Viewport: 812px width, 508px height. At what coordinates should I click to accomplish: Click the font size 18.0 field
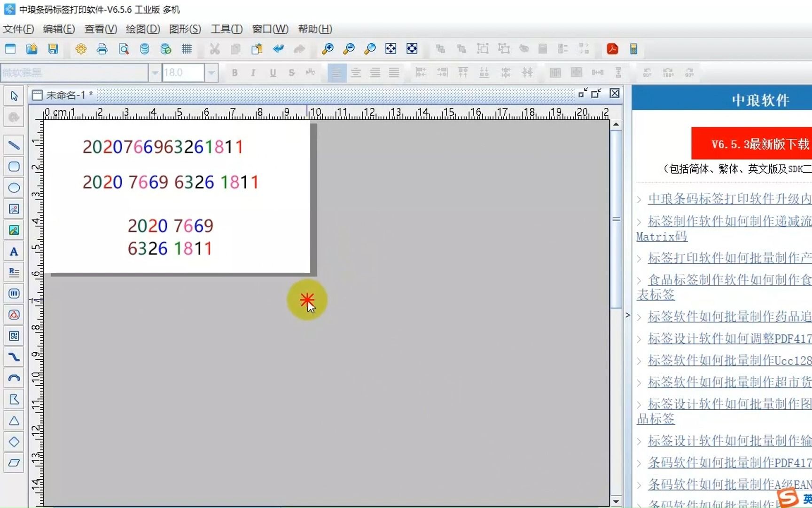point(183,73)
